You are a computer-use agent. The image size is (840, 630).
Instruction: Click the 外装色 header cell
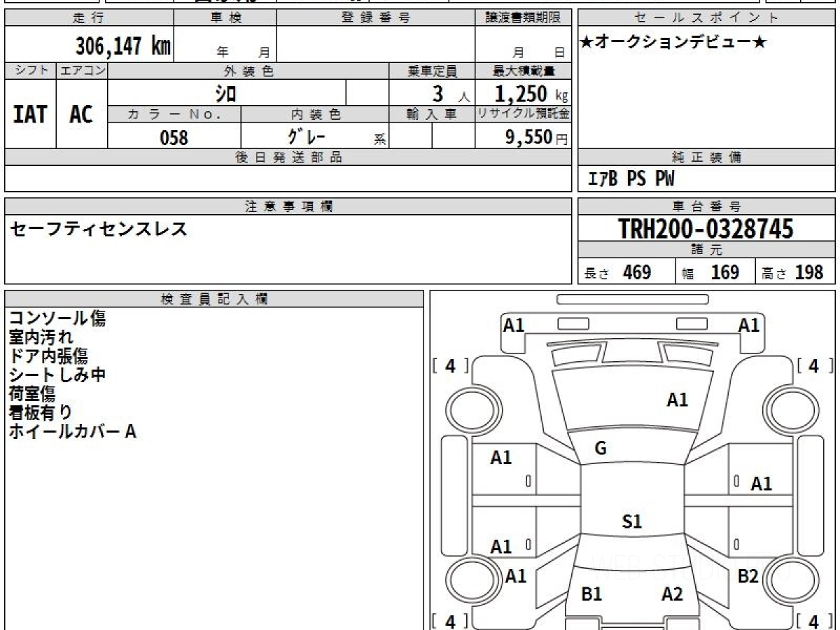tap(248, 71)
